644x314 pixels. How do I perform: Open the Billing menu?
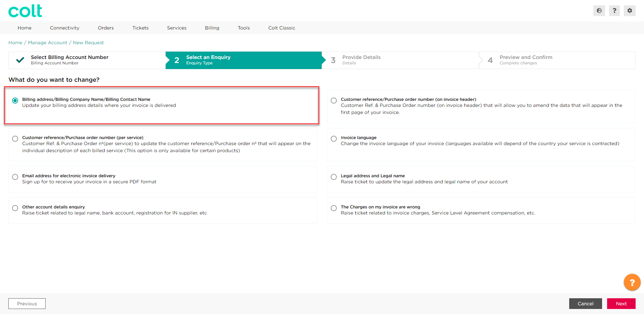[x=212, y=28]
